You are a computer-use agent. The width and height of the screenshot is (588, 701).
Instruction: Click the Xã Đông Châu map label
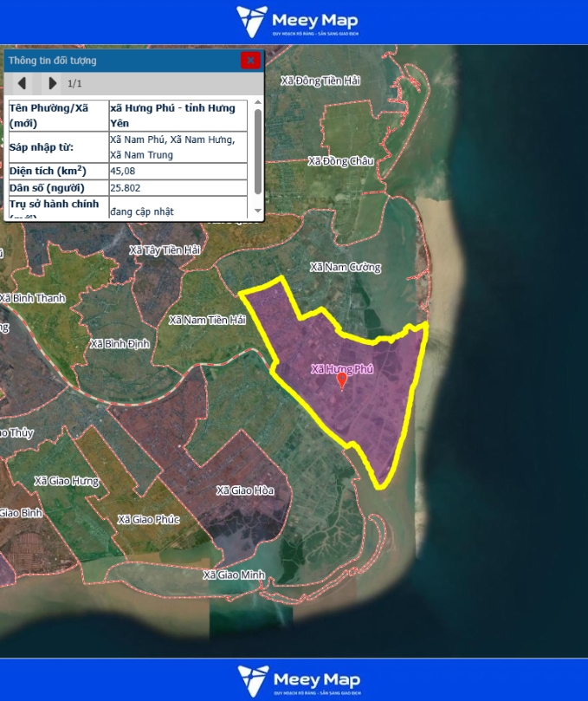(x=340, y=161)
